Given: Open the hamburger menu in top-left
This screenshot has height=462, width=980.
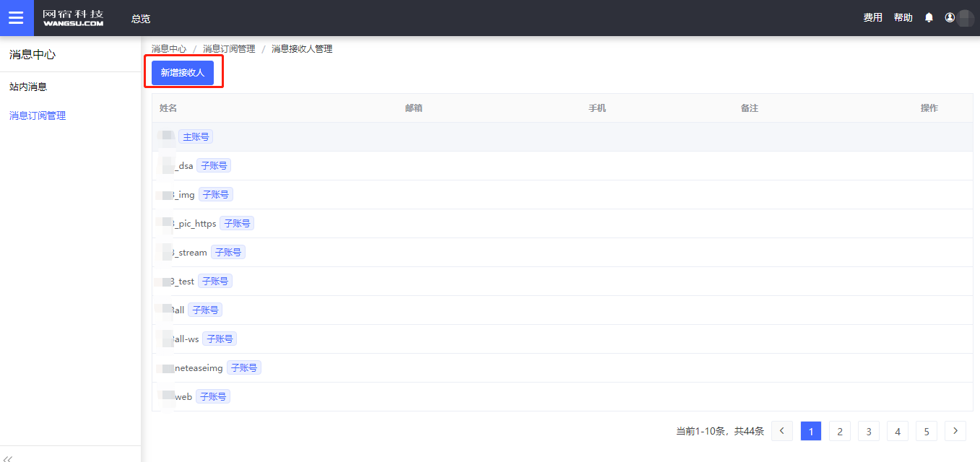Looking at the screenshot, I should tap(16, 18).
